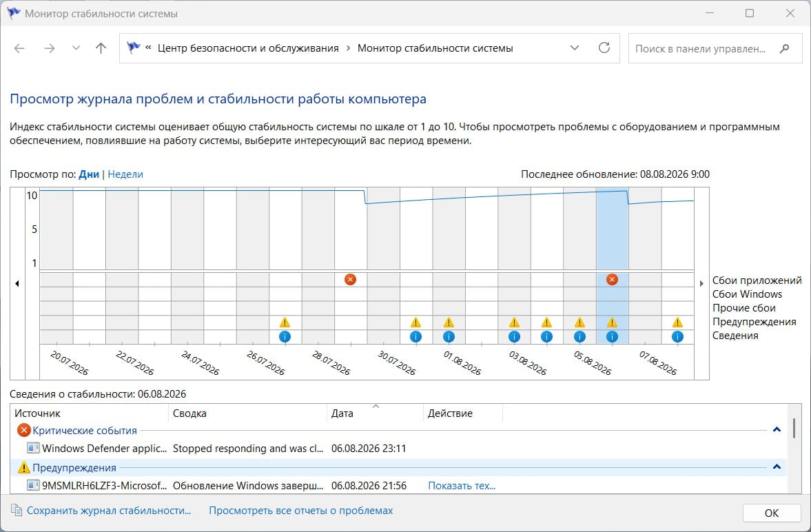Click the search magnifier icon
Image resolution: width=811 pixels, height=532 pixels.
click(785, 48)
